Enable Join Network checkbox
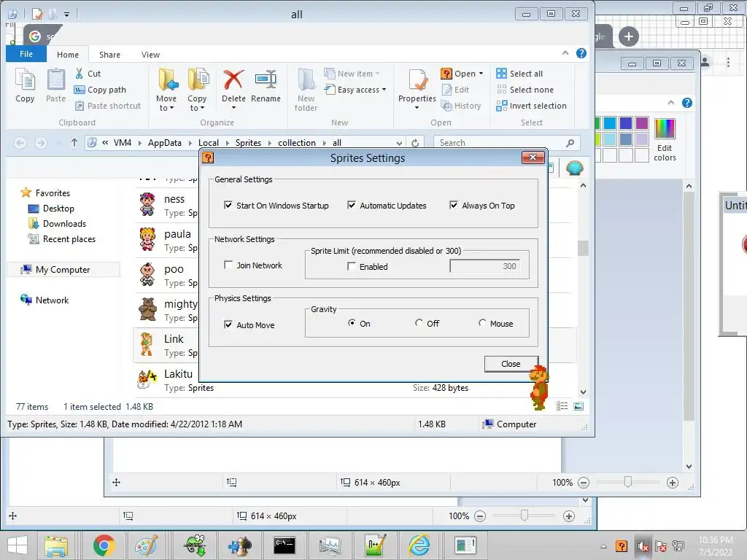Image resolution: width=747 pixels, height=560 pixels. pos(228,265)
